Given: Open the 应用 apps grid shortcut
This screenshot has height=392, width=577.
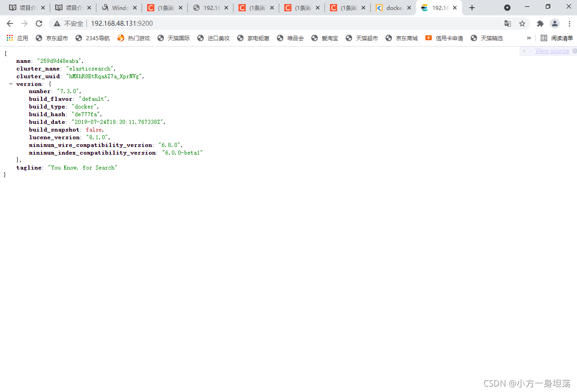Looking at the screenshot, I should click(x=17, y=38).
